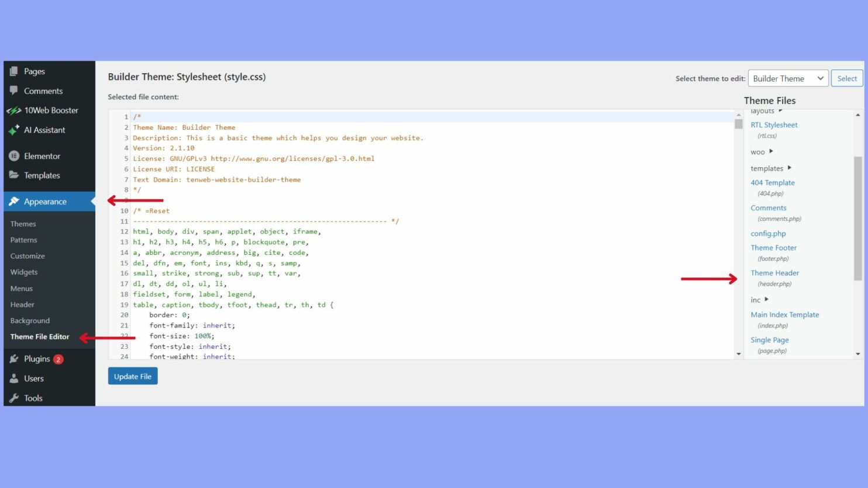The image size is (868, 488).
Task: Open config.php from Theme Files
Action: tap(768, 233)
